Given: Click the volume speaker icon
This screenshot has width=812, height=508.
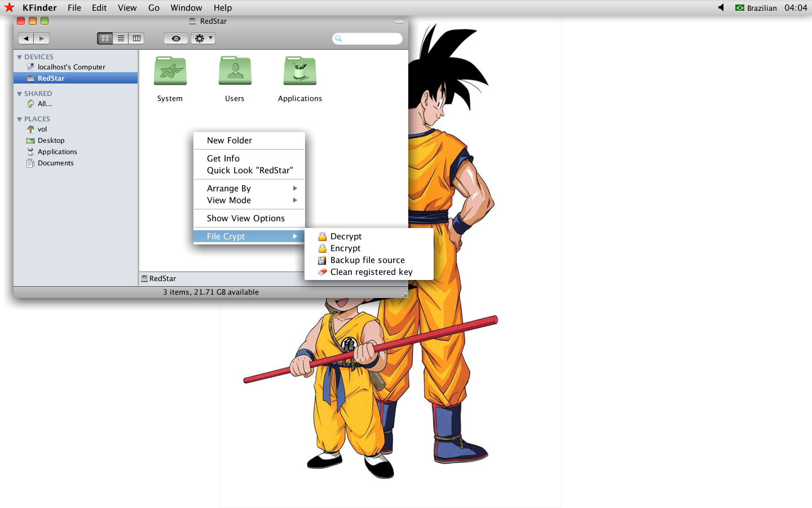Looking at the screenshot, I should point(721,8).
